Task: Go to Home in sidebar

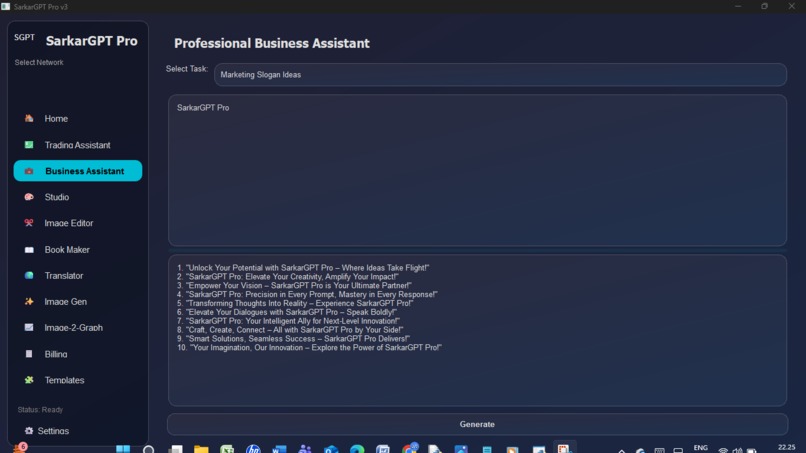Action: tap(56, 119)
